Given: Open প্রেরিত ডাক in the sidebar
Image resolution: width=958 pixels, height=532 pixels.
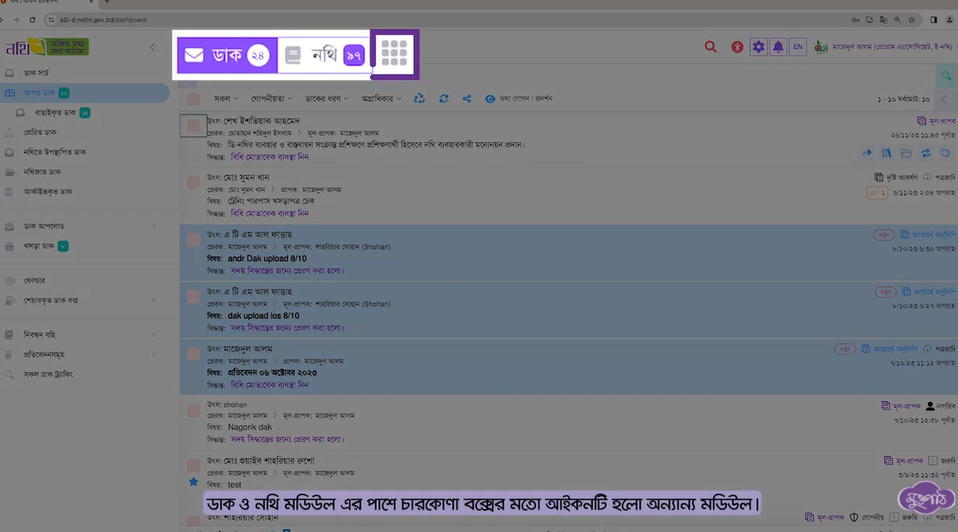Looking at the screenshot, I should point(40,132).
